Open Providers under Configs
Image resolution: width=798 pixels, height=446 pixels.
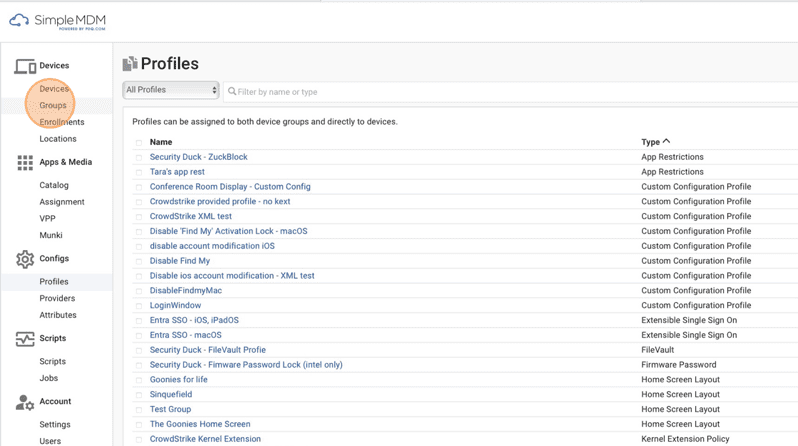coord(57,298)
